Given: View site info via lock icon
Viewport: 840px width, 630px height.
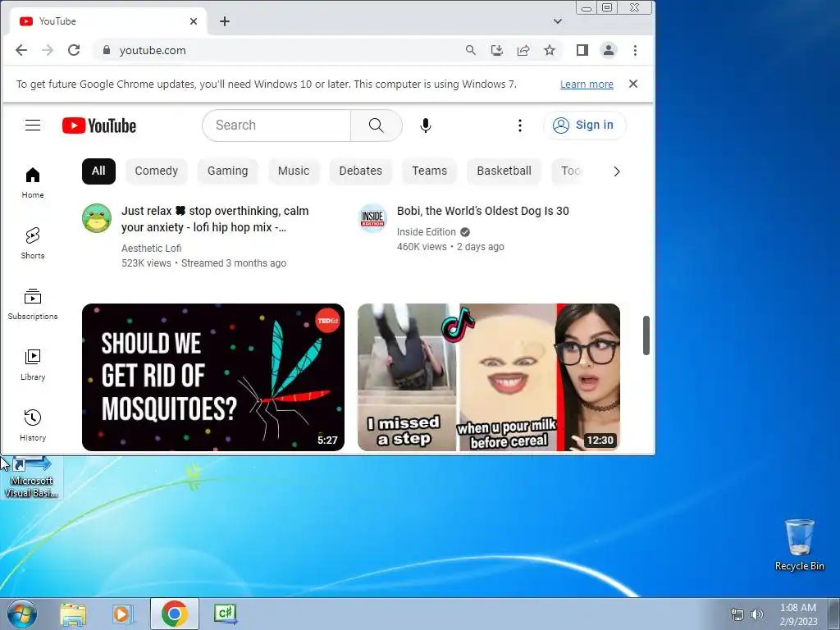Looking at the screenshot, I should [x=106, y=50].
